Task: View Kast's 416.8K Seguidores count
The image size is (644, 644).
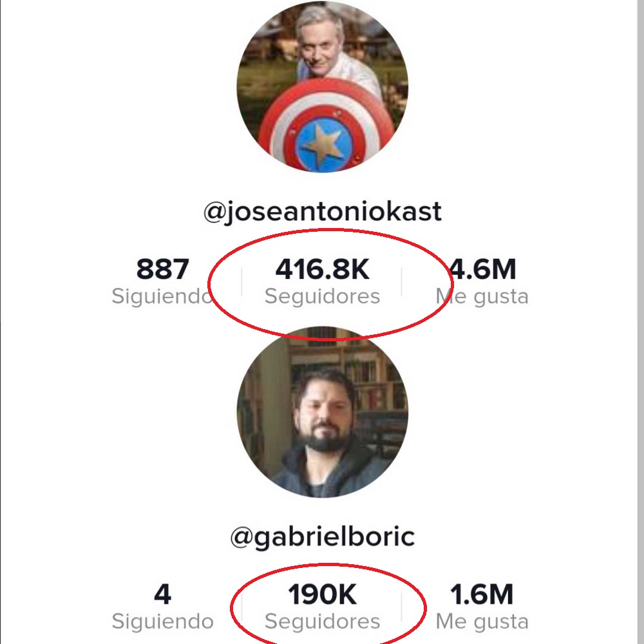Action: point(323,269)
